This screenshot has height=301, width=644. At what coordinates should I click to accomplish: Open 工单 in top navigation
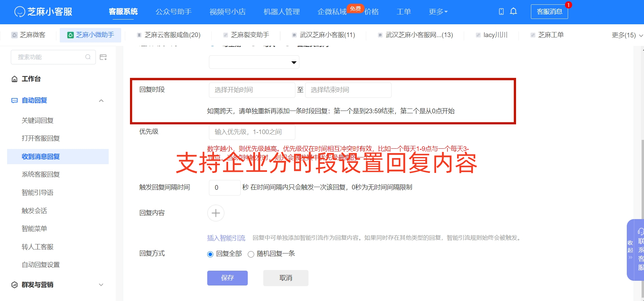[404, 12]
